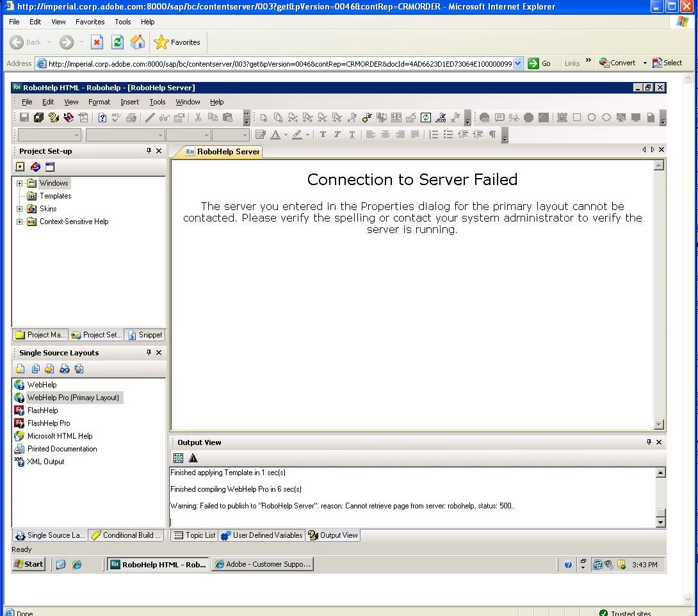
Task: Click the glasses preview icon in toolbar
Action: [165, 118]
